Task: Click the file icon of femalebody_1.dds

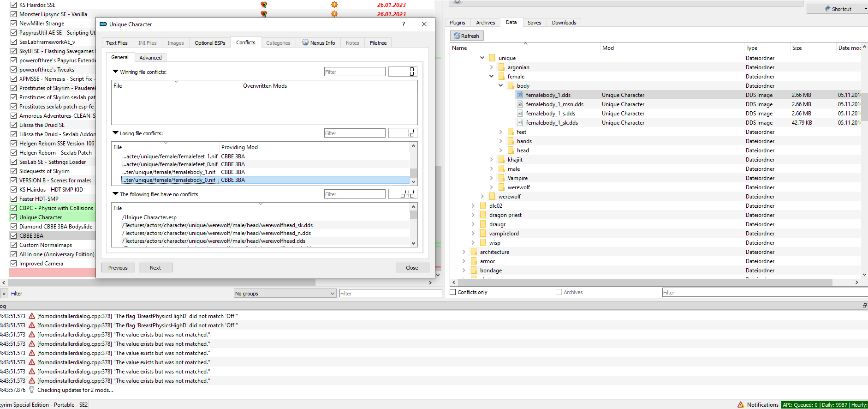Action: [x=520, y=95]
